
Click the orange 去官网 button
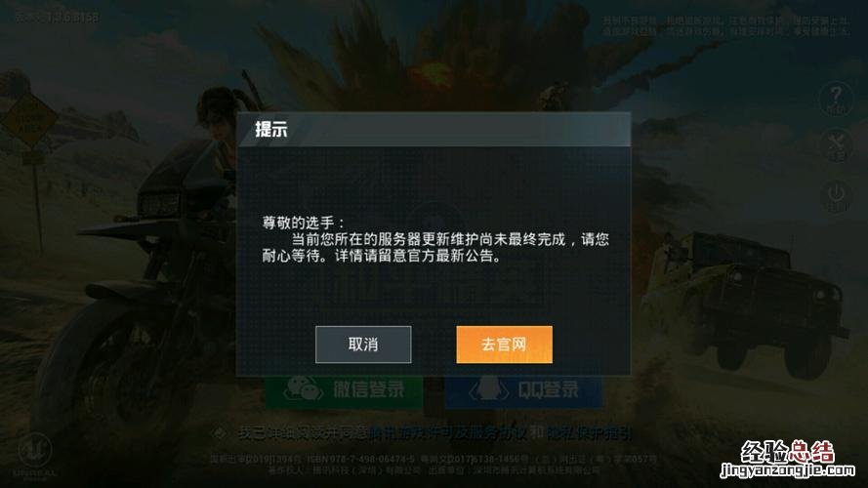coord(505,345)
